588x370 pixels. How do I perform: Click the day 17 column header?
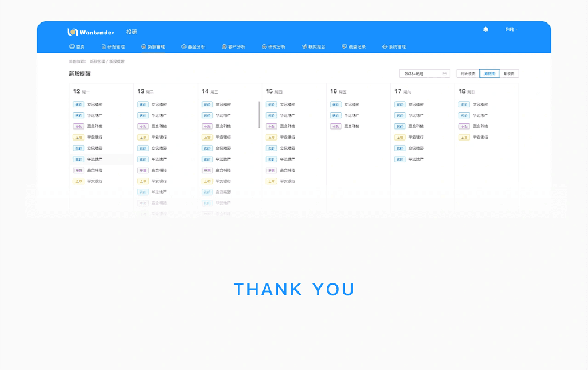point(403,91)
